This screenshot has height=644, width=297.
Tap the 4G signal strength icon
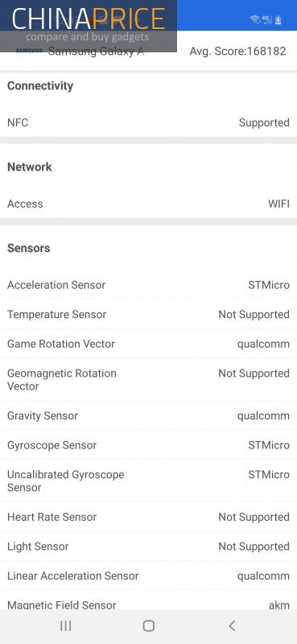[x=267, y=19]
